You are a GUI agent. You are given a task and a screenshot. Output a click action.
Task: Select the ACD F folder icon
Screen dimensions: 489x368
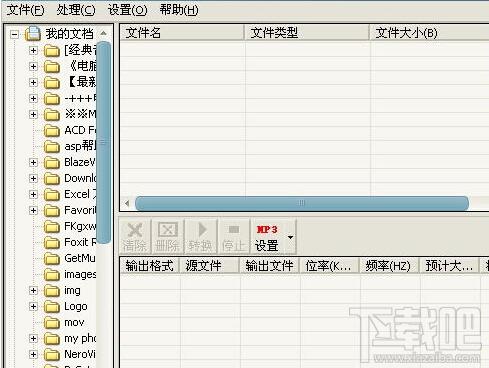tap(52, 131)
